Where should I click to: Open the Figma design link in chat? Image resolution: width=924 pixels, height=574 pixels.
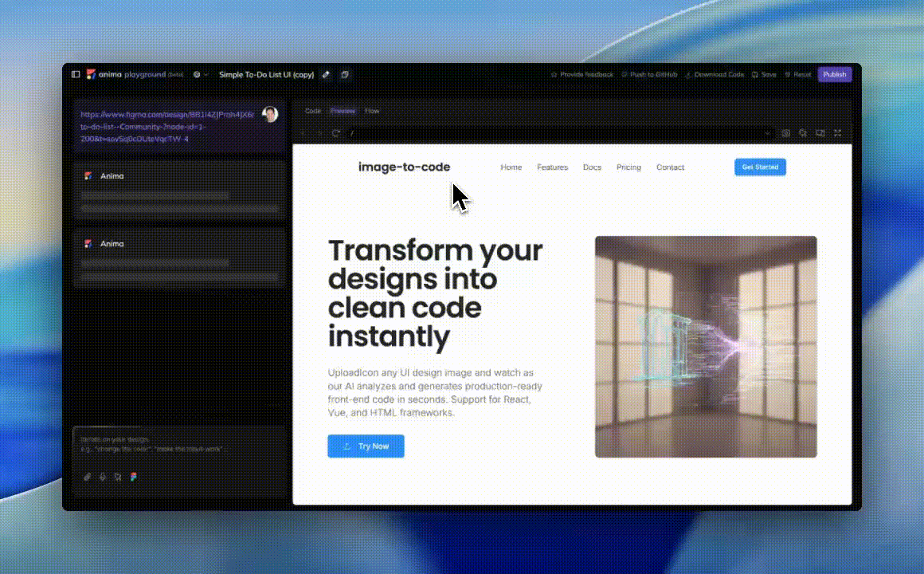167,127
